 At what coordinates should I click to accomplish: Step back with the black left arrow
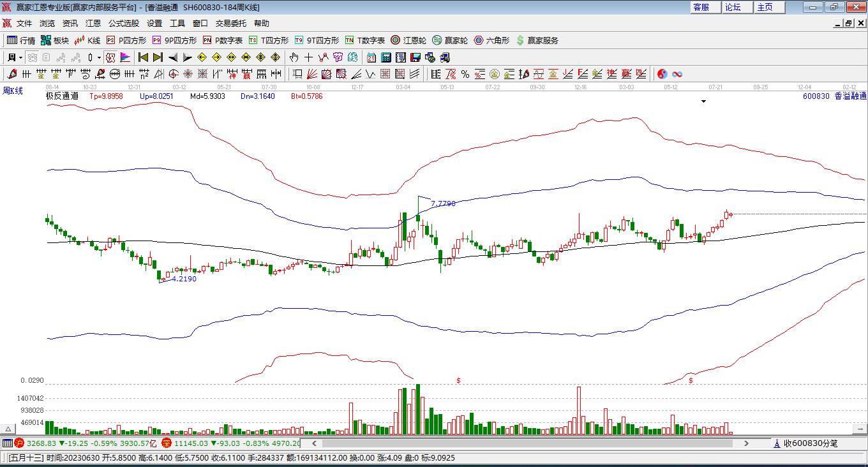pos(172,57)
